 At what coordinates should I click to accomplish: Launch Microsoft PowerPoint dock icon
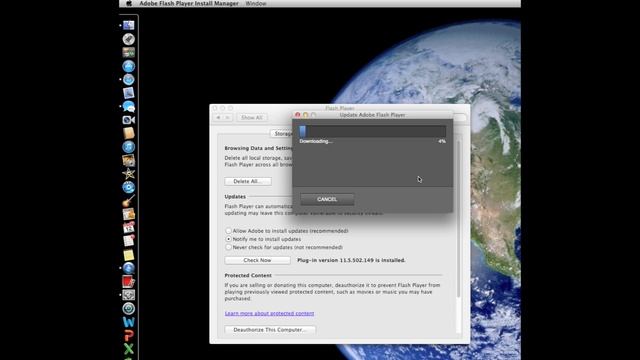point(129,336)
